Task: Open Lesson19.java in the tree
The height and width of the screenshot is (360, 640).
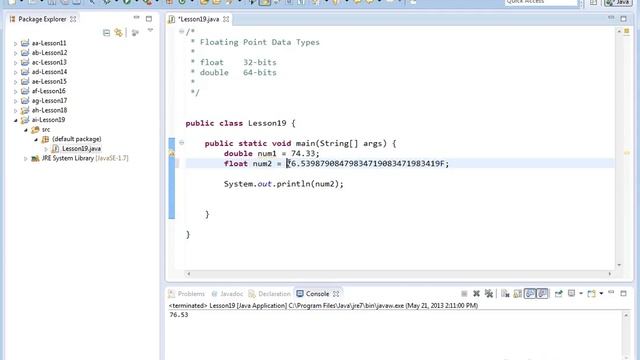Action: (x=81, y=149)
